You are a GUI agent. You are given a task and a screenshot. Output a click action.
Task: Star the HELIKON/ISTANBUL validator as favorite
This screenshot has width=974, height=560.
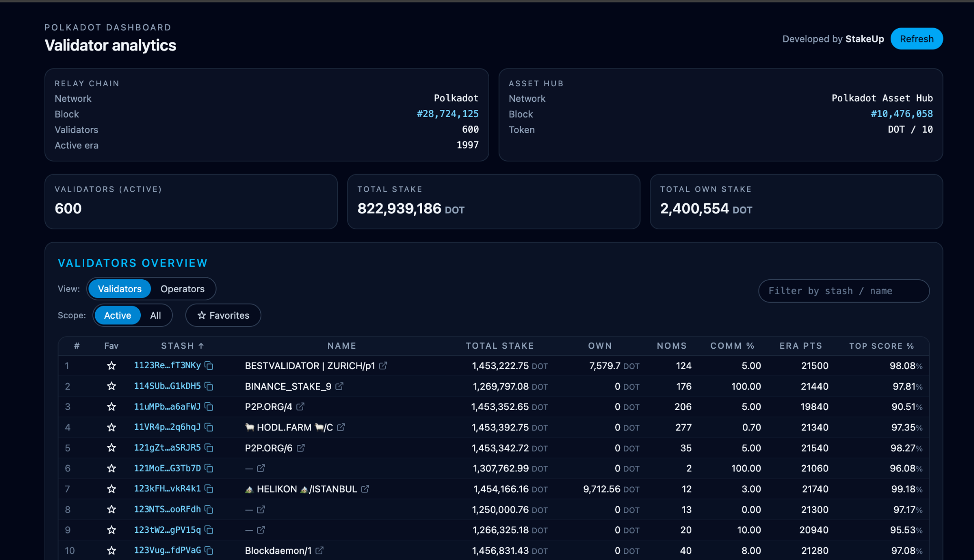click(111, 489)
